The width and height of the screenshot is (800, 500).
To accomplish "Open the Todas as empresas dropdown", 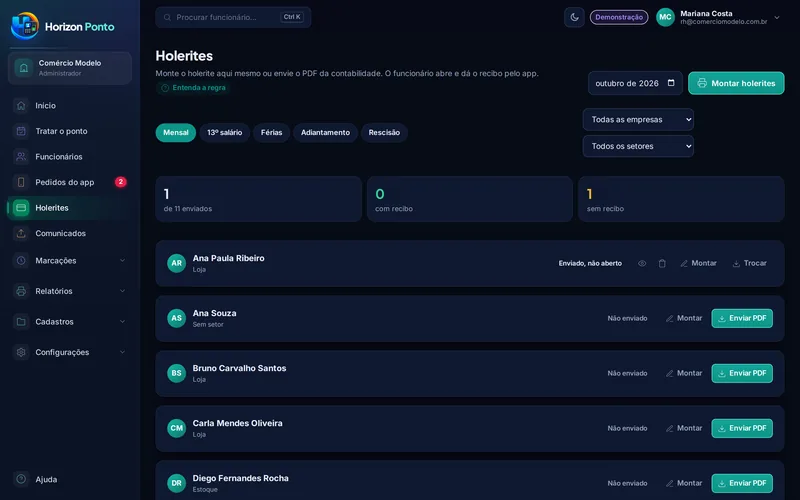I will [638, 119].
